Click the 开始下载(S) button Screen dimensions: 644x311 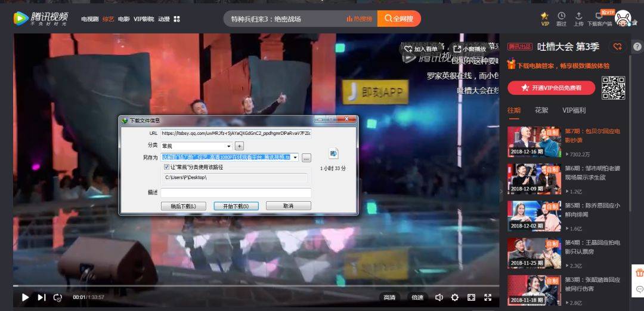[236, 206]
